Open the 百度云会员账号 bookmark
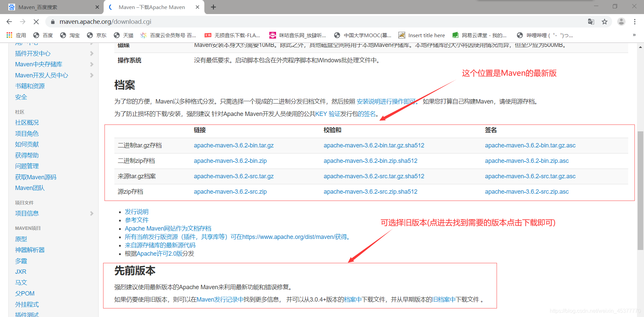Viewport: 644px width, 317px height. (x=168, y=35)
